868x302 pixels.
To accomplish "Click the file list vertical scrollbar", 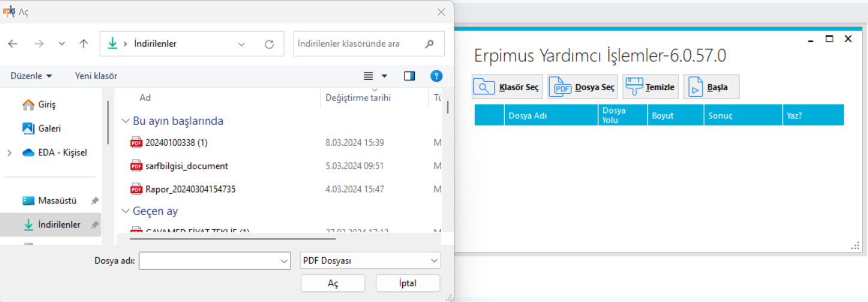I will click(448, 107).
